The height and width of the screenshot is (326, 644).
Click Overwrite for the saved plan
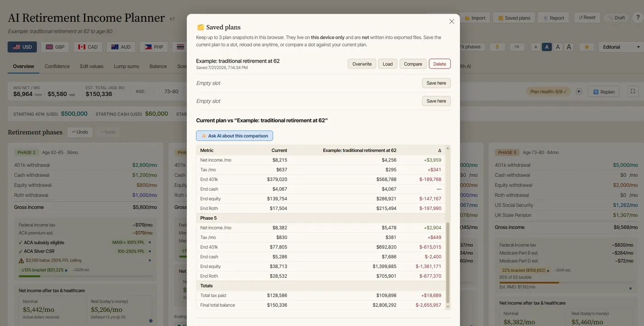(362, 64)
